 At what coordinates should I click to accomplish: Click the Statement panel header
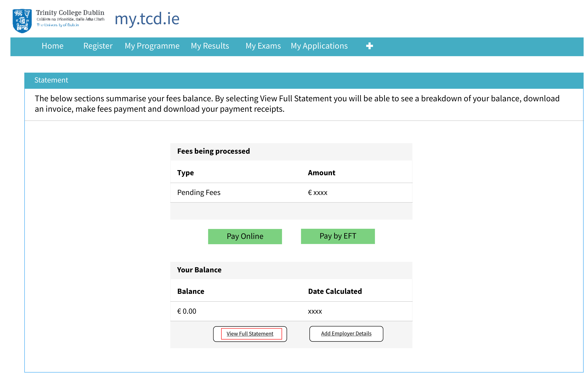[51, 80]
